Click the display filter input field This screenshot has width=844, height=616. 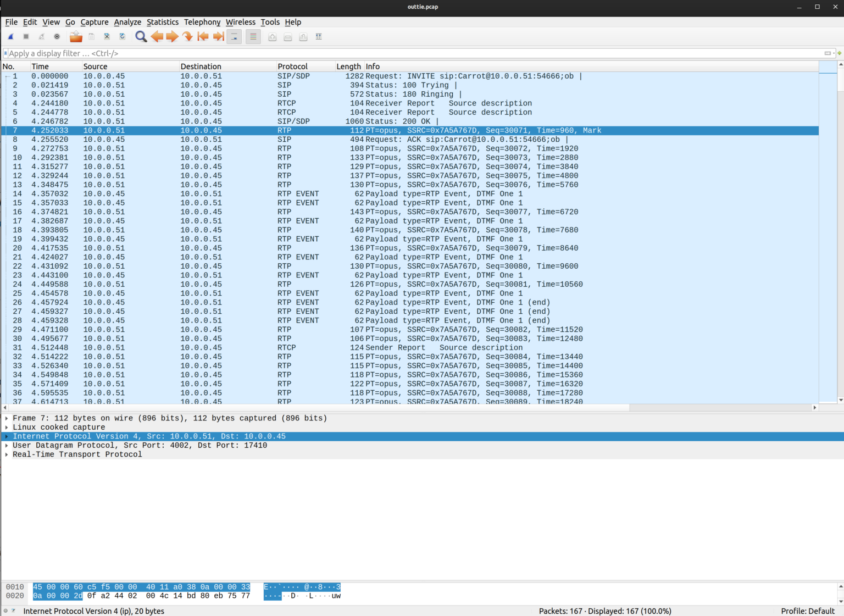pos(385,53)
